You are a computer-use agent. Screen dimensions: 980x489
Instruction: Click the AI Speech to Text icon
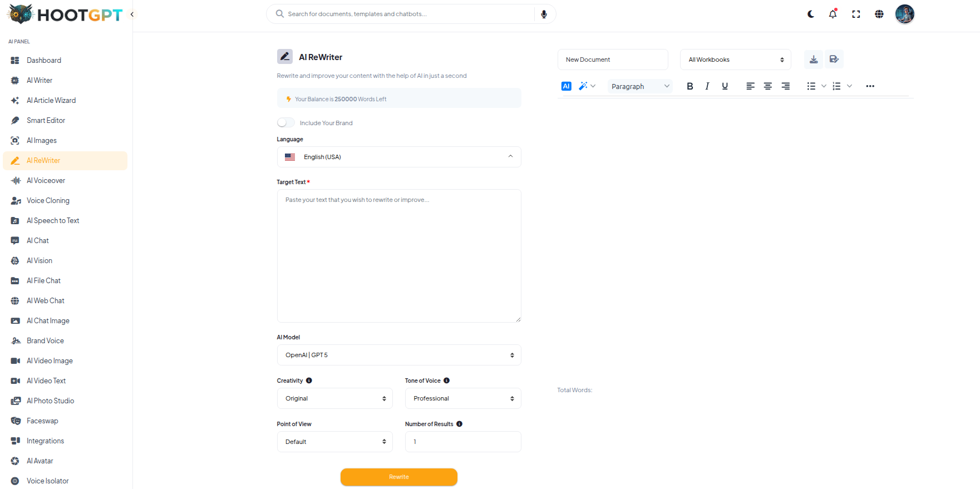16,220
